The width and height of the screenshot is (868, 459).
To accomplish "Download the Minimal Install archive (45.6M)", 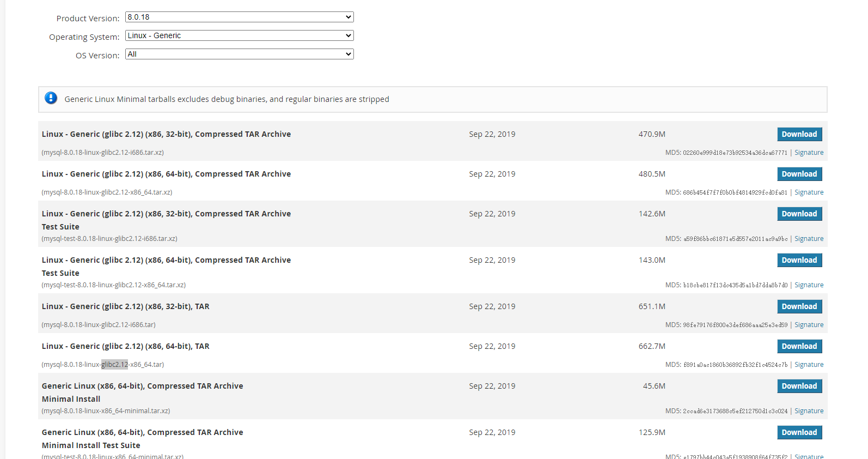I will 799,386.
